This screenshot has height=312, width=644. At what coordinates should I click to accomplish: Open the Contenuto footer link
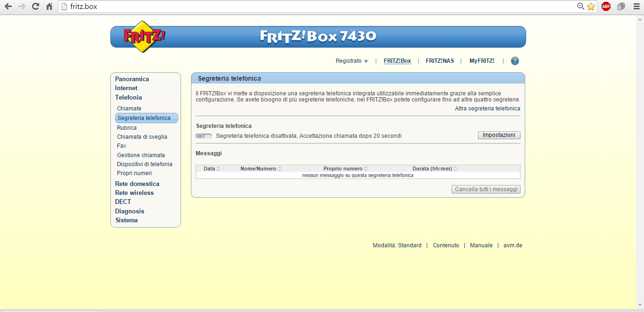(446, 245)
